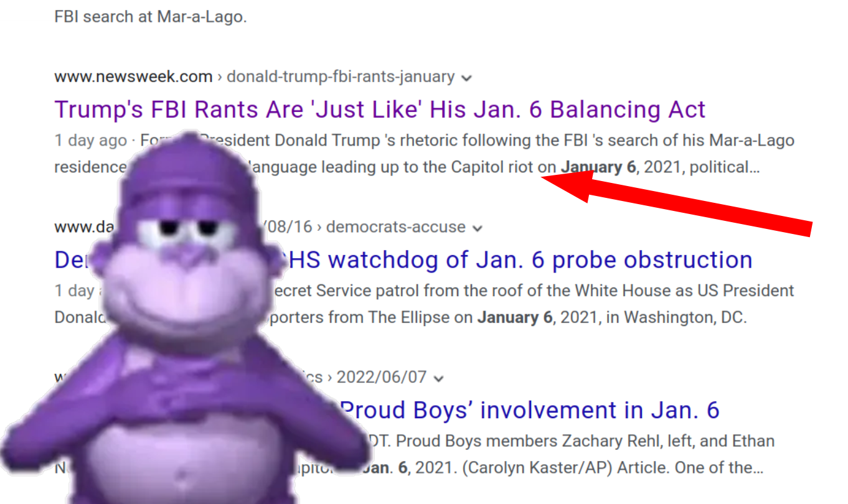Expand the caret beside 2022/06/07 breadcrumb
This screenshot has width=848, height=504.
[x=439, y=379]
